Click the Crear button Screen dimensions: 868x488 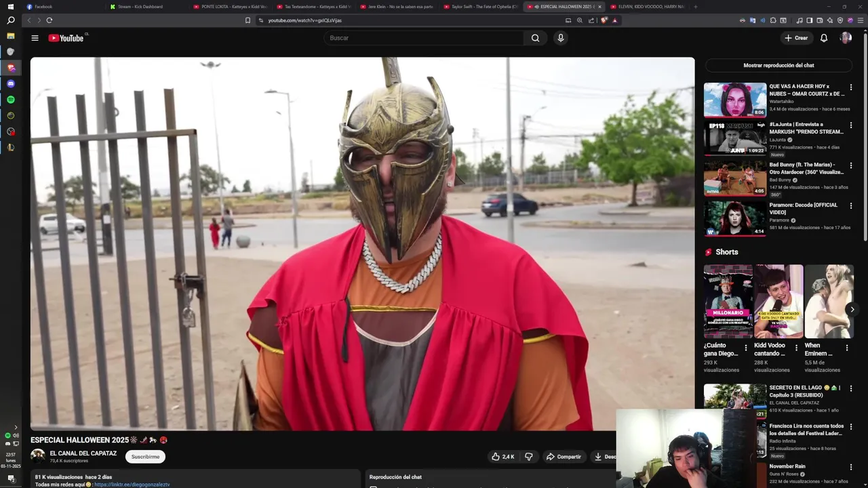click(796, 38)
